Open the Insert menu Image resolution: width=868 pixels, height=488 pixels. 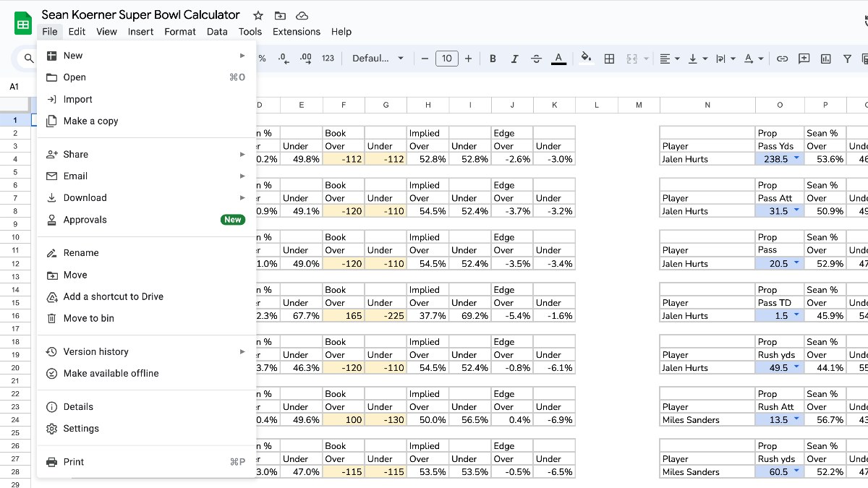pos(140,32)
